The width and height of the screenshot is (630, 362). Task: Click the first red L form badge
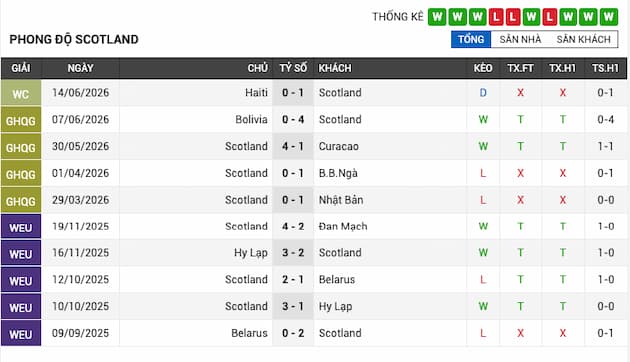point(496,17)
